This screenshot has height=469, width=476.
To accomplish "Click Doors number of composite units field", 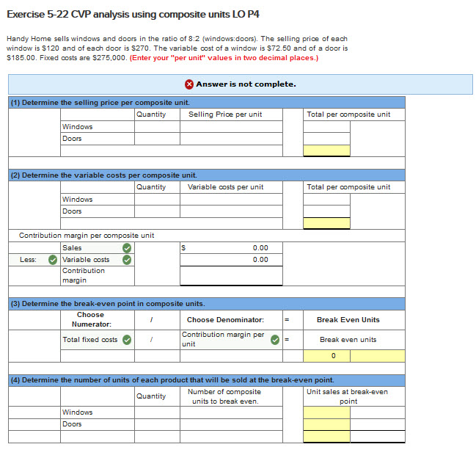I will pos(231,424).
